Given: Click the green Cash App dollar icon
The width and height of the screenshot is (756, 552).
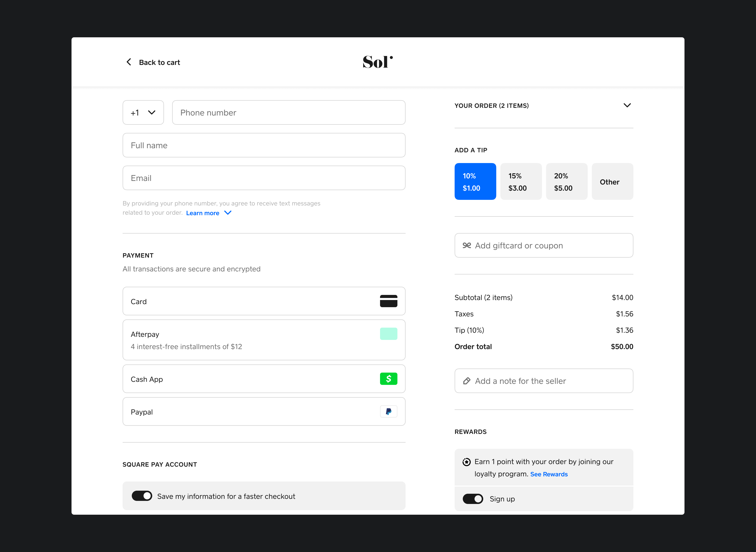Looking at the screenshot, I should point(389,379).
